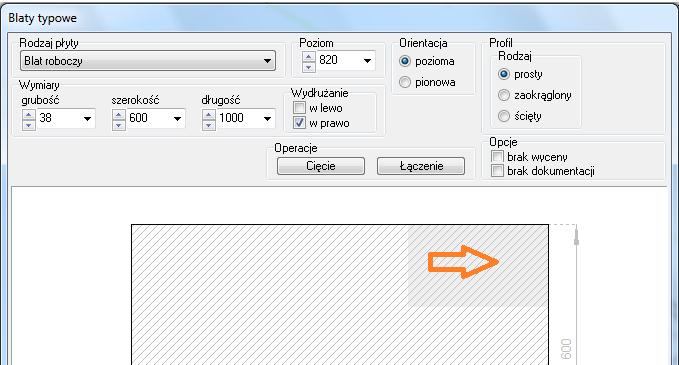
Task: Enable the 'brak wyceny' option checkbox
Action: [497, 156]
